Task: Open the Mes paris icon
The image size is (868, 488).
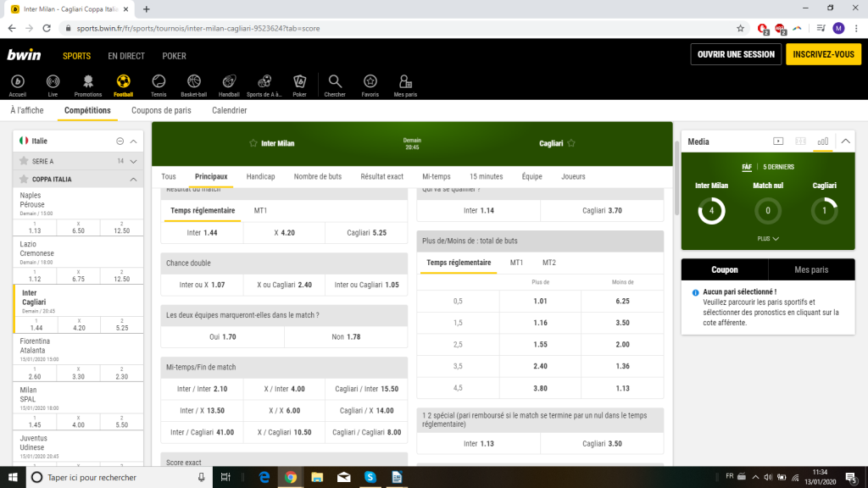Action: [x=405, y=86]
